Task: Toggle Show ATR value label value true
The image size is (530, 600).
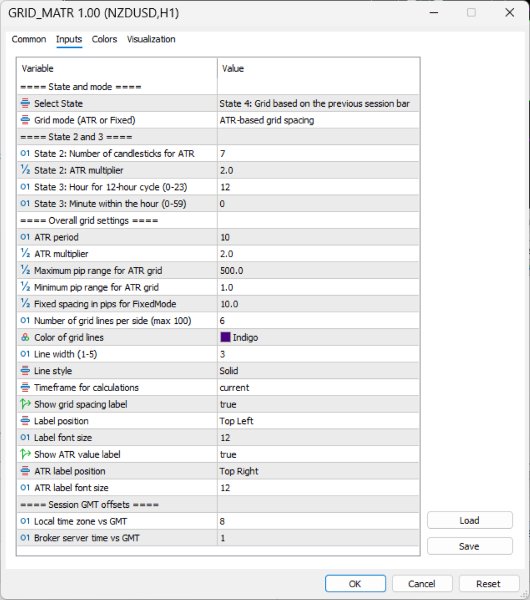Action: coord(318,454)
